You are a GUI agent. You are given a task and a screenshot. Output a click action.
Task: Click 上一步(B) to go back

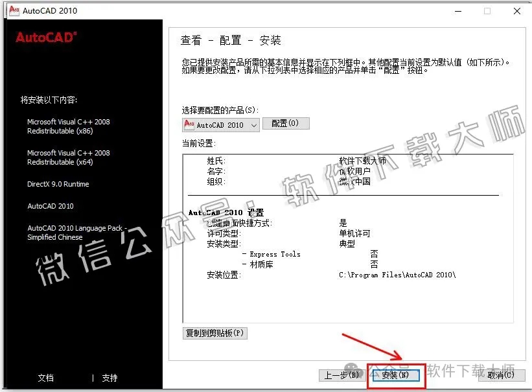point(342,375)
